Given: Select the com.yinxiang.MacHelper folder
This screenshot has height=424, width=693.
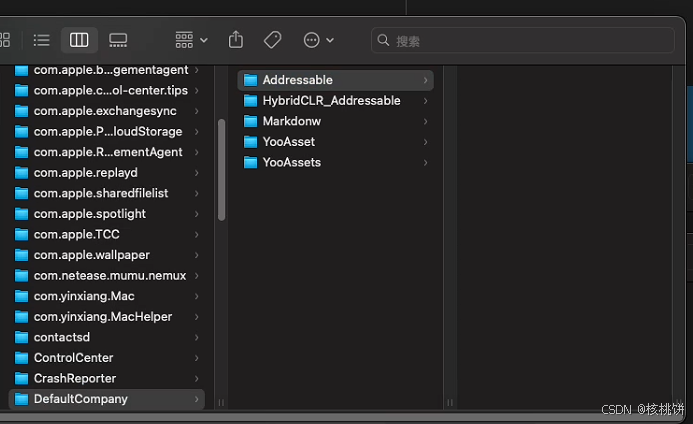Looking at the screenshot, I should coord(107,317).
